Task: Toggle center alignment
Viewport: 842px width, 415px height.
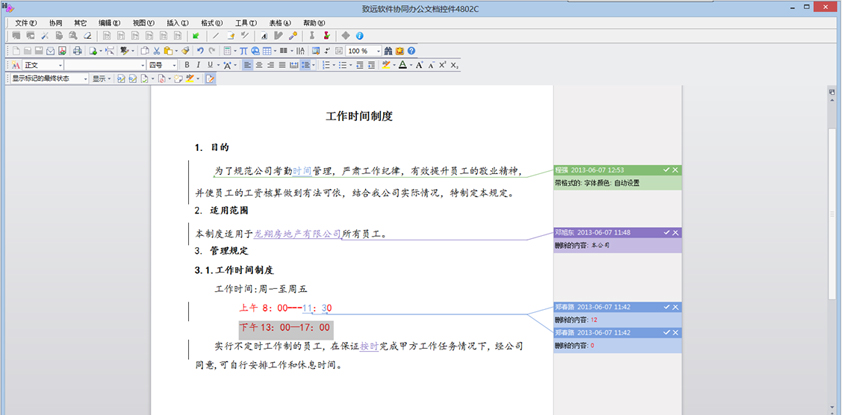Action: coord(259,65)
